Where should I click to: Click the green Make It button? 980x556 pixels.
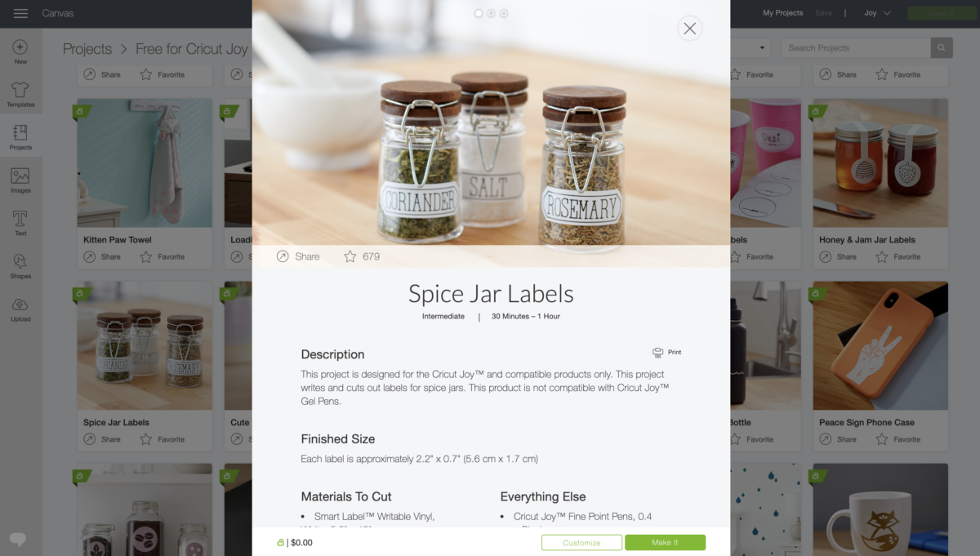665,542
